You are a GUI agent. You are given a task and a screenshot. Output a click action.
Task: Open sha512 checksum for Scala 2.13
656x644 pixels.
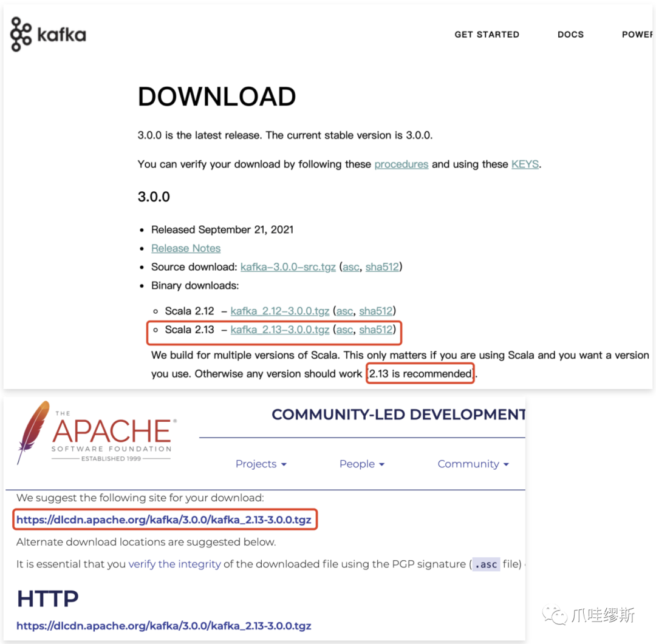[376, 330]
